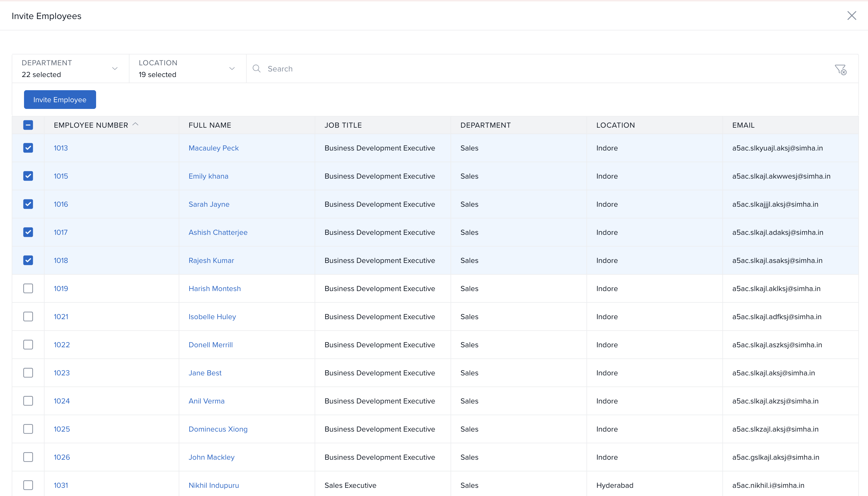This screenshot has height=496, width=868.
Task: Open employee number 1022 link
Action: (62, 345)
